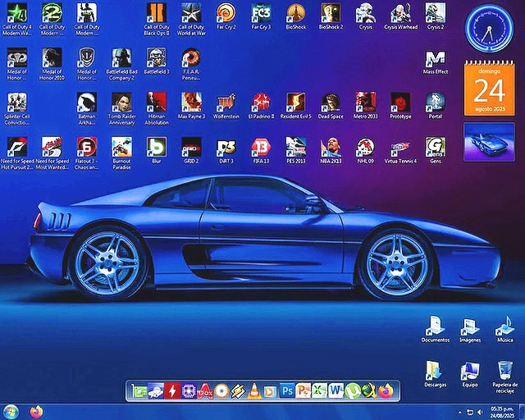Select the Virtua Tennis 4 icon
The height and width of the screenshot is (420, 525).
(x=401, y=150)
